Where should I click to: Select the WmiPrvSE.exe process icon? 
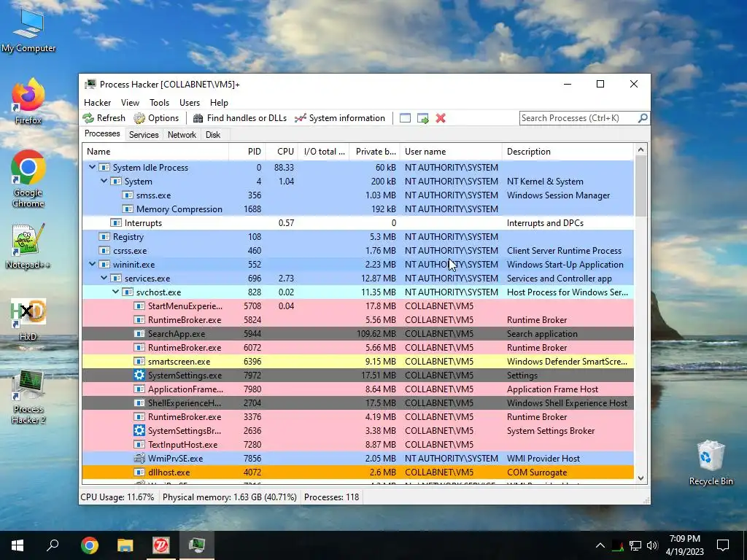(x=139, y=458)
